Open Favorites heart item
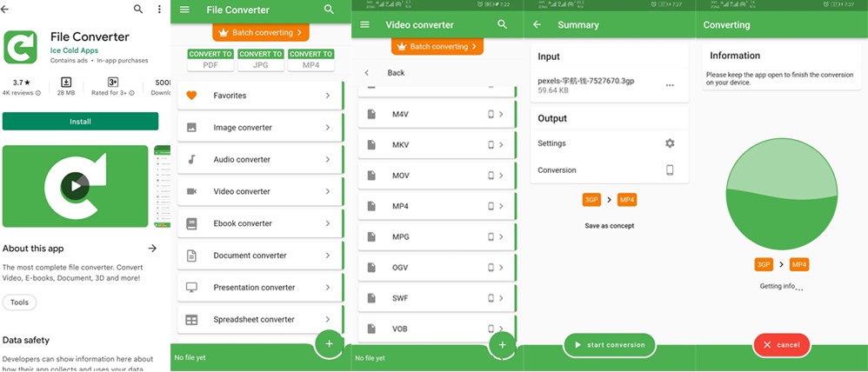868x372 pixels. pyautogui.click(x=191, y=96)
